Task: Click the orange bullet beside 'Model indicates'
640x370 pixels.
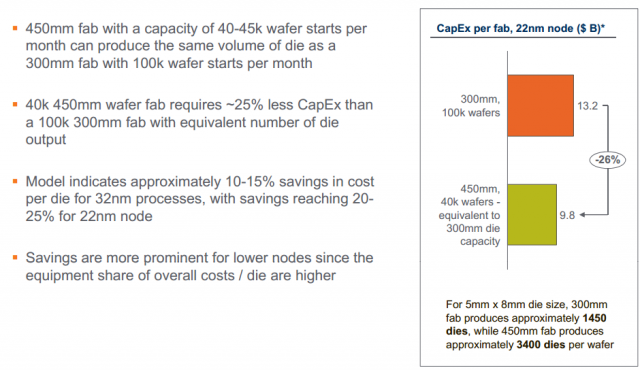Action: point(15,181)
